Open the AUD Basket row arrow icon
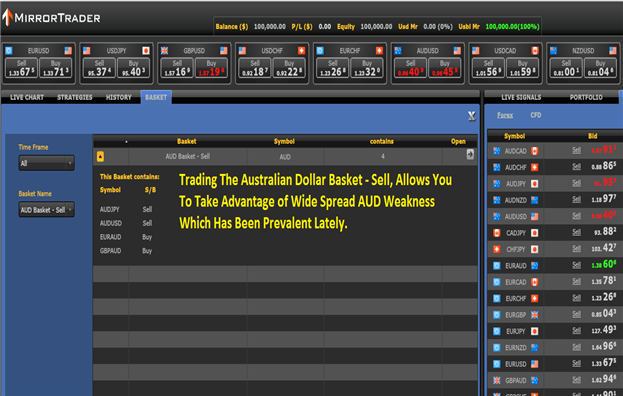This screenshot has width=623, height=396. click(x=470, y=155)
